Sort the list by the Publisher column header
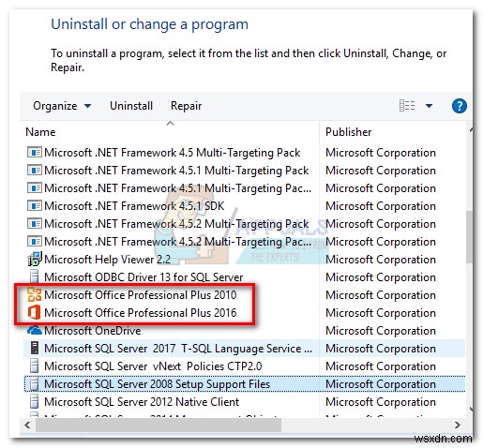The width and height of the screenshot is (483, 448). (348, 132)
